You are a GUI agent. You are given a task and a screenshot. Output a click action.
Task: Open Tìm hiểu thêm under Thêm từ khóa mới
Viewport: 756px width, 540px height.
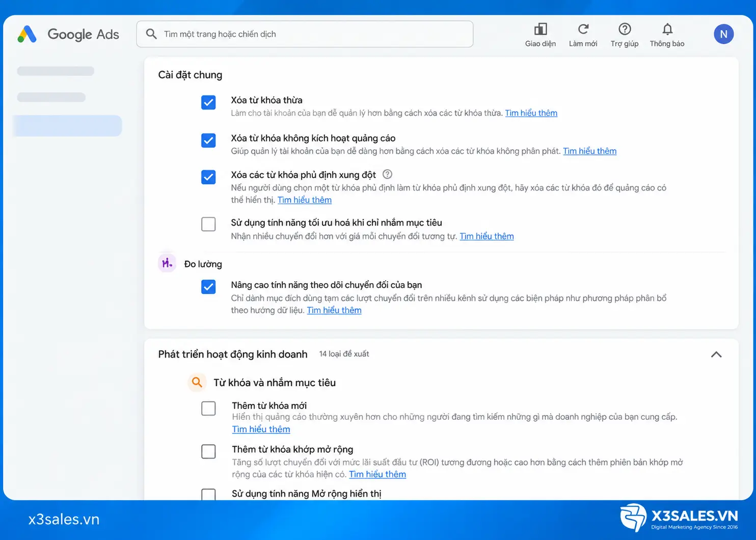[261, 429]
